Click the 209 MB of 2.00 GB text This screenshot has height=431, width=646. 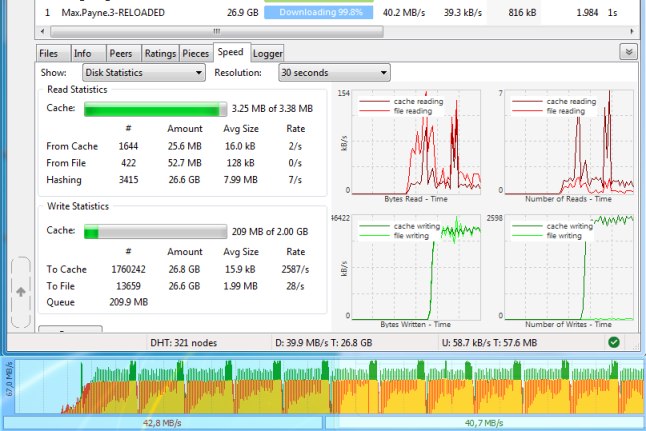click(270, 232)
